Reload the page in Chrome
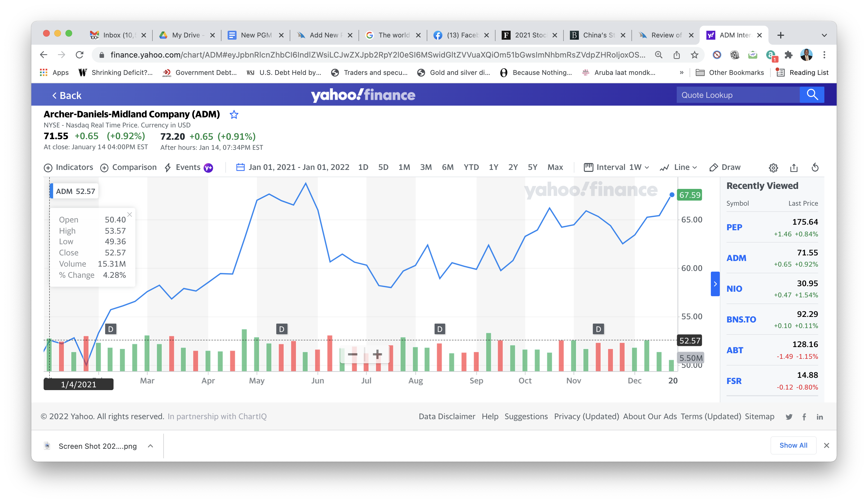The width and height of the screenshot is (868, 503). (80, 55)
